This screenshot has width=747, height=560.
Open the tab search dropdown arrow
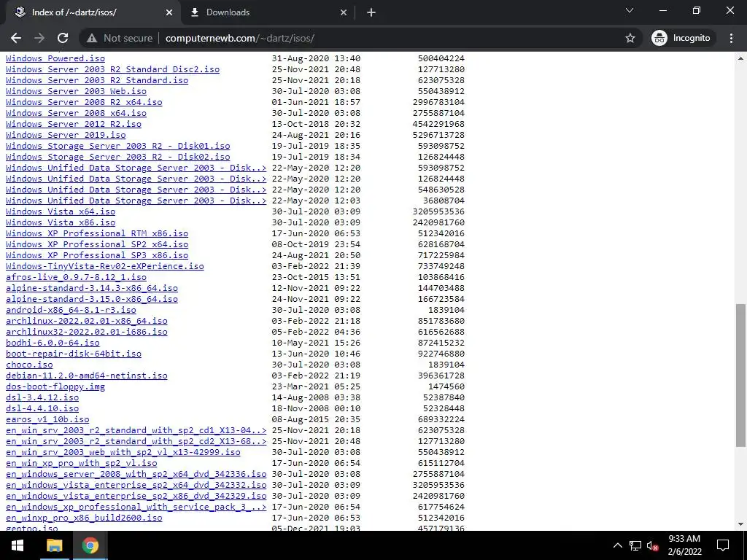(x=630, y=10)
